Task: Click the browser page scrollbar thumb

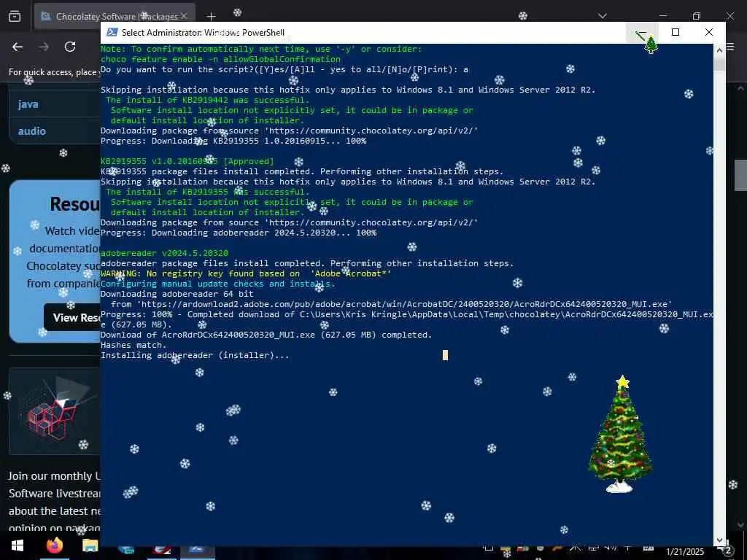Action: click(741, 175)
